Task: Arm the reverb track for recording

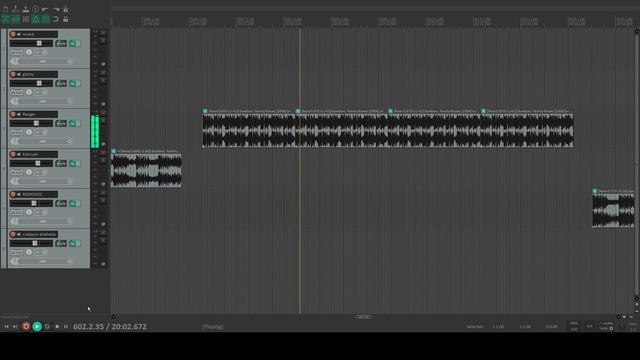Action: coord(13,34)
